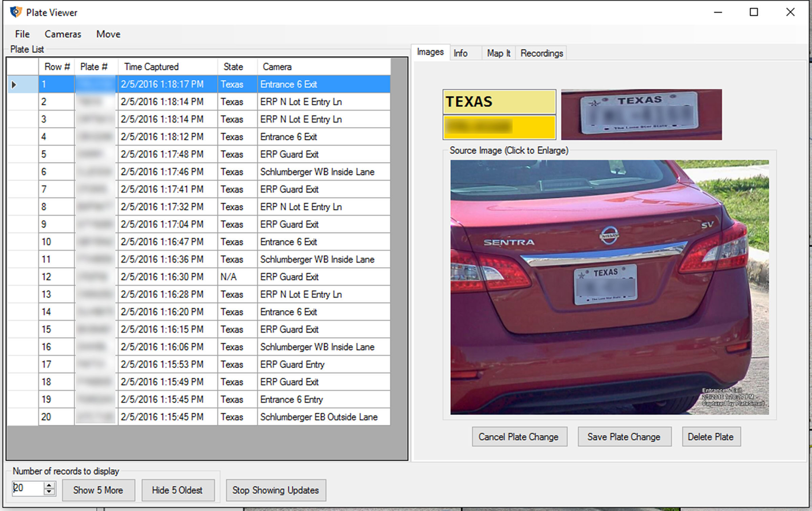The height and width of the screenshot is (511, 812).
Task: Open the File menu
Action: [22, 34]
